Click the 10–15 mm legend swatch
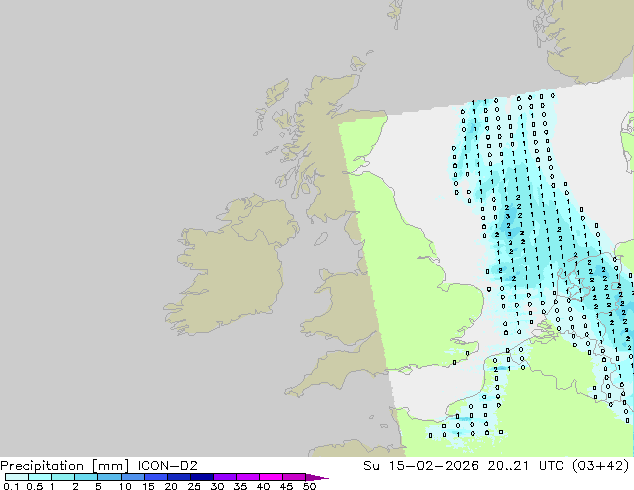634x490 pixels. [132, 477]
